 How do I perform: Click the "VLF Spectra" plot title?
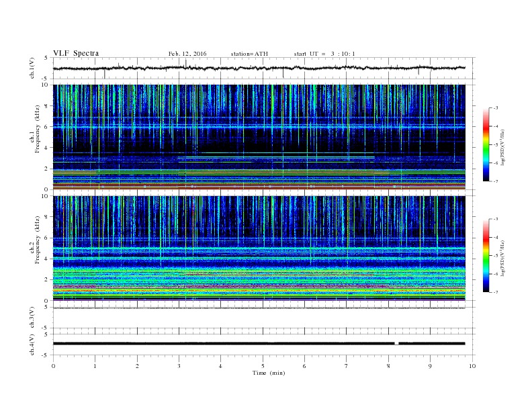pyautogui.click(x=76, y=53)
